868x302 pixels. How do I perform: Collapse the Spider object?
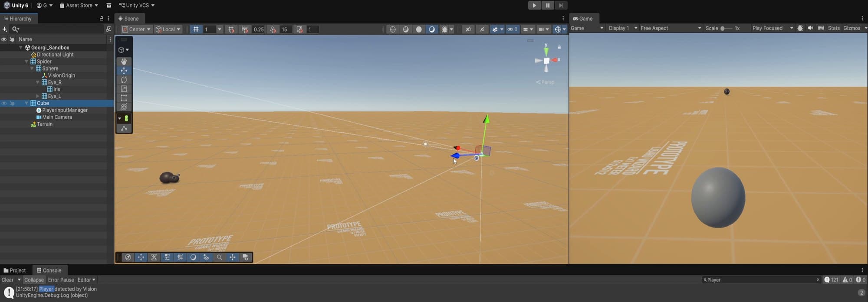tap(26, 62)
